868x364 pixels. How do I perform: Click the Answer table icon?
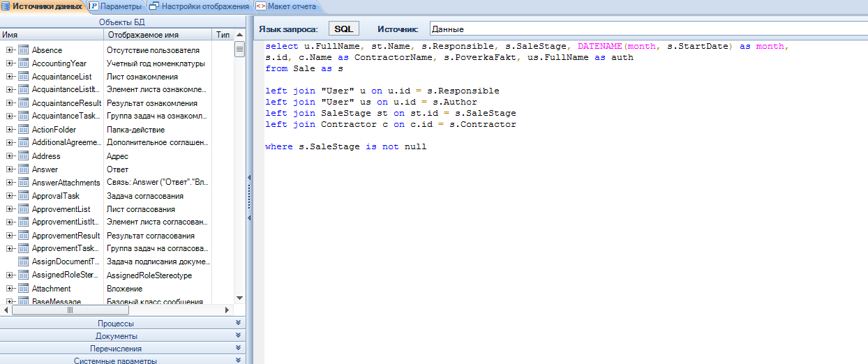23,169
